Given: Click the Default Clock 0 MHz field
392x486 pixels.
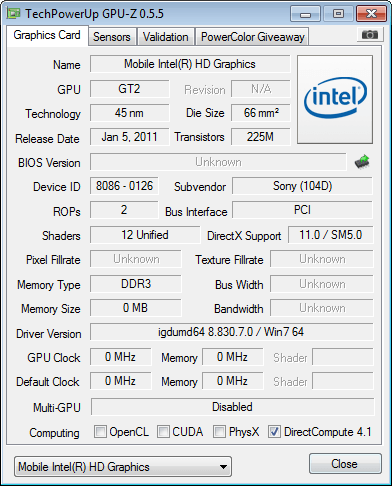Looking at the screenshot, I should pos(120,381).
